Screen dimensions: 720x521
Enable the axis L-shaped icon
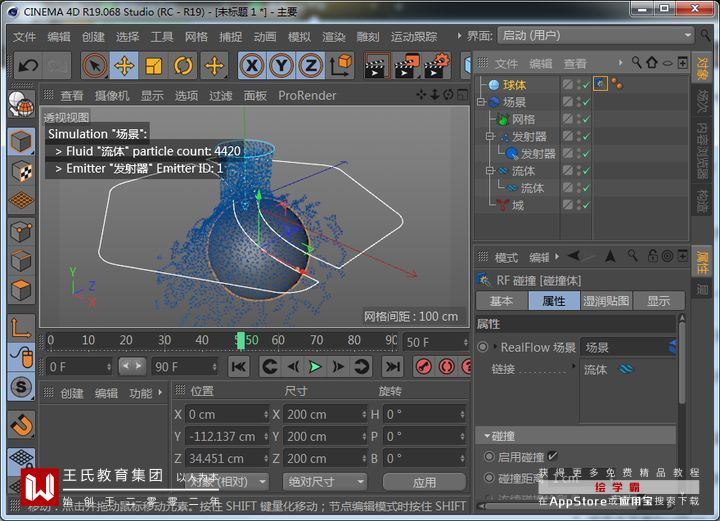(21, 328)
